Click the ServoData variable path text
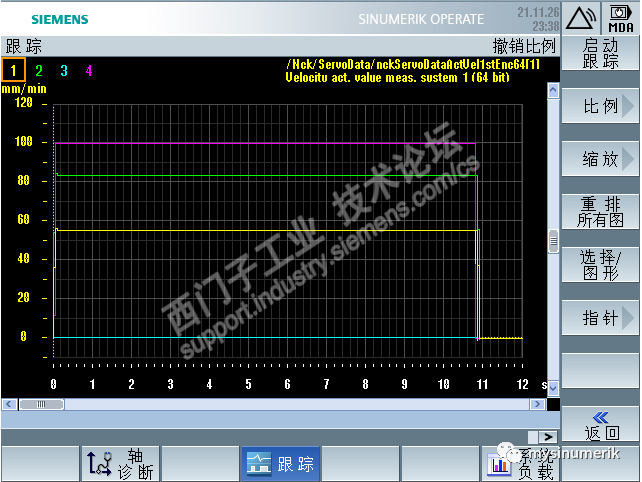The height and width of the screenshot is (482, 642). 413,64
